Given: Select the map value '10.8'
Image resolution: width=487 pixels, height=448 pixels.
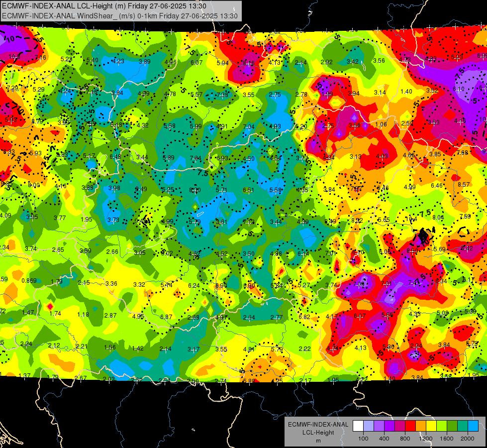Looking at the screenshot, I should pos(14,57).
